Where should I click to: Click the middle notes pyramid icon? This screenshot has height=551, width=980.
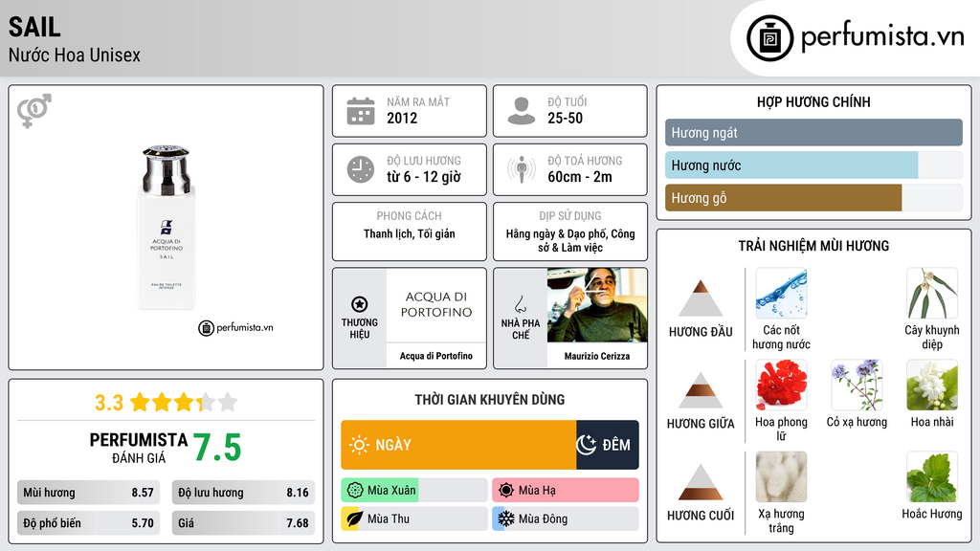701,390
